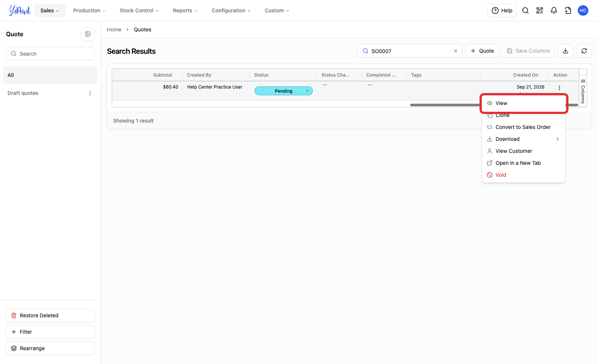This screenshot has width=598, height=364.
Task: Select View Customer menu entry
Action: pos(523,151)
